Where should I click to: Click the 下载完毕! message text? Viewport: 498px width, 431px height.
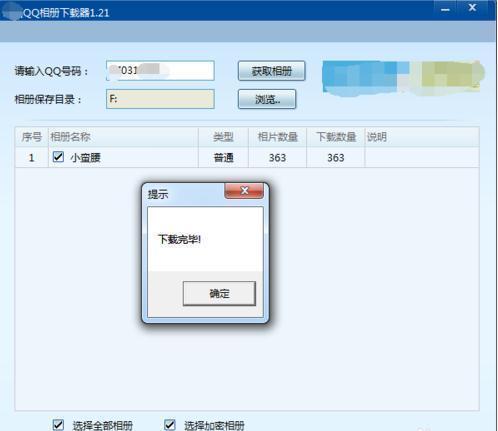(x=179, y=239)
